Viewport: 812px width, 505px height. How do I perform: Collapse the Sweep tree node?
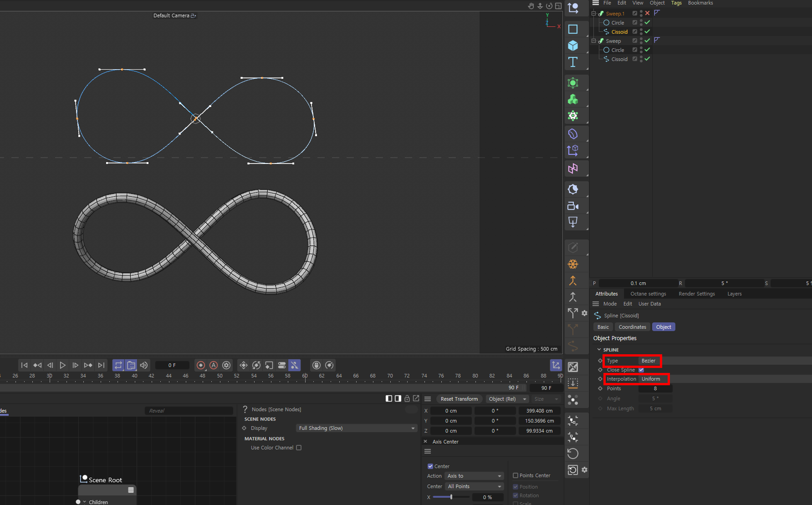[594, 41]
